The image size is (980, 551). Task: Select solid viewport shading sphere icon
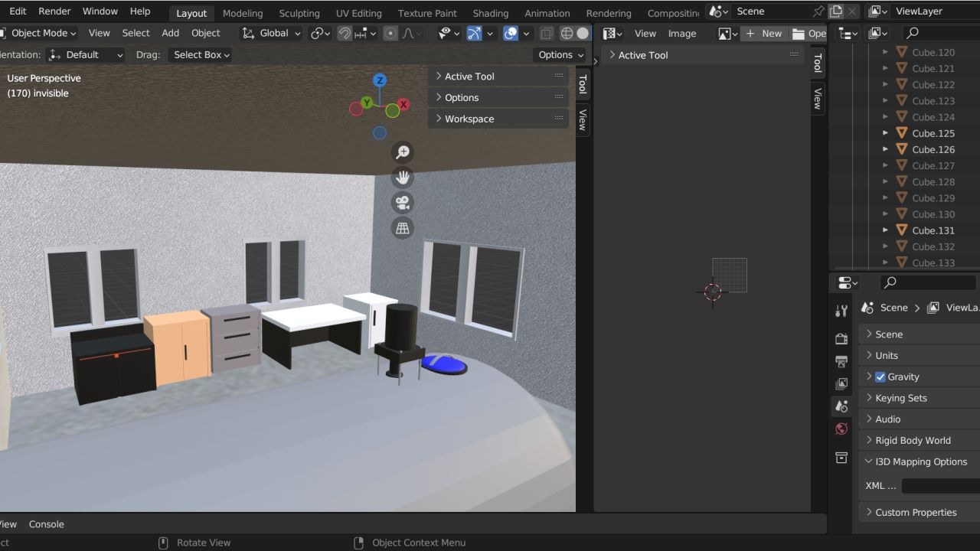point(583,34)
